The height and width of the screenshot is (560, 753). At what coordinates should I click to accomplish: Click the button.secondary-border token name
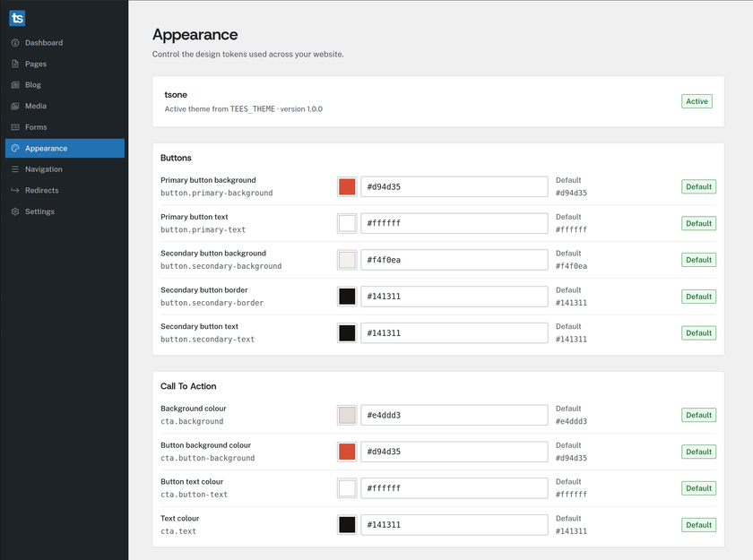coord(212,303)
